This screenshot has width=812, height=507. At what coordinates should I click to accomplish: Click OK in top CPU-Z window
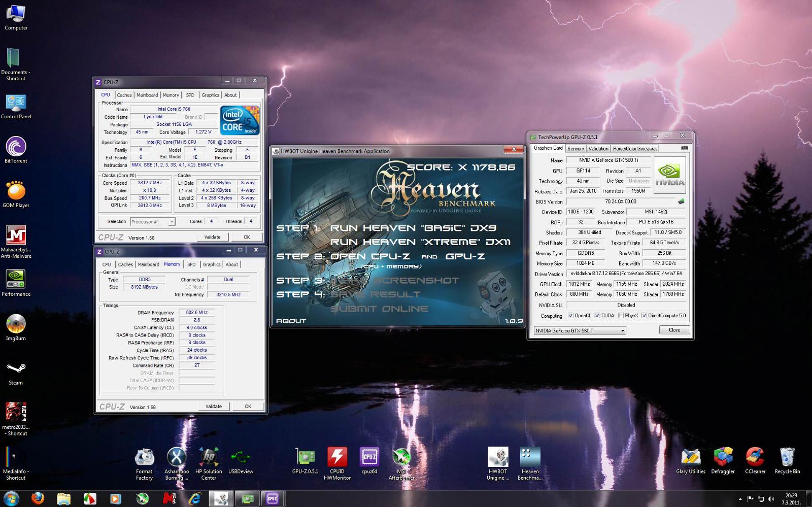(x=247, y=237)
